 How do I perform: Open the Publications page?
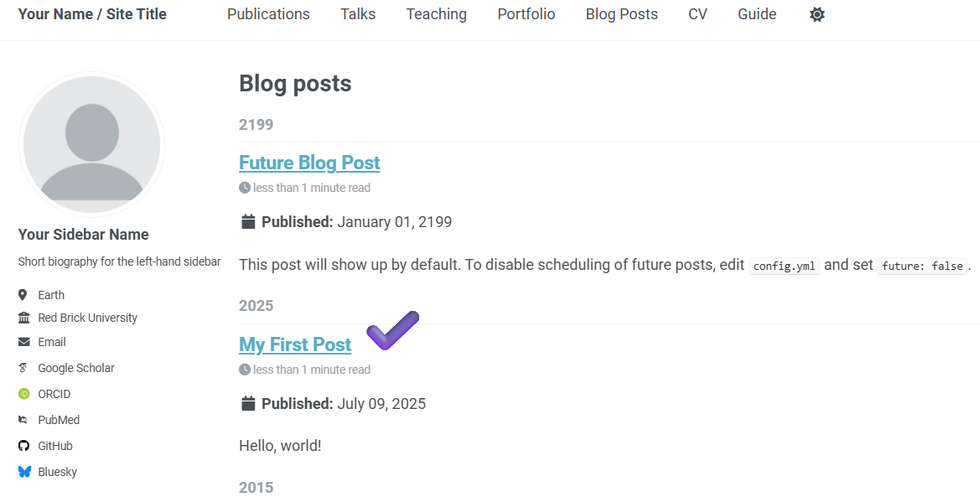point(268,14)
